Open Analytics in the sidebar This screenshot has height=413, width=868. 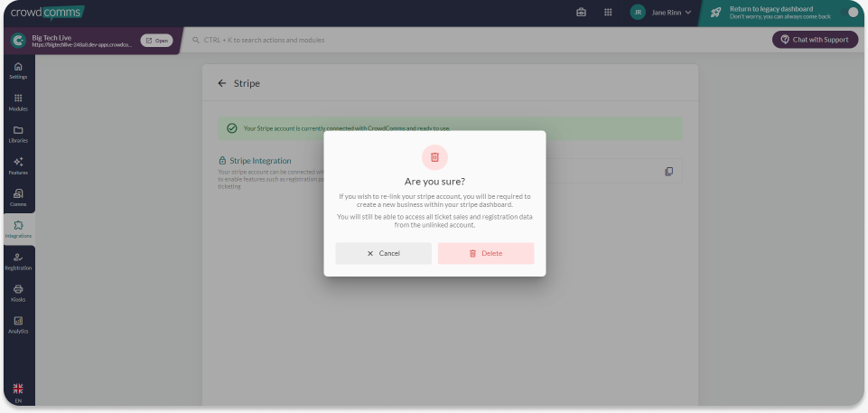(x=18, y=324)
